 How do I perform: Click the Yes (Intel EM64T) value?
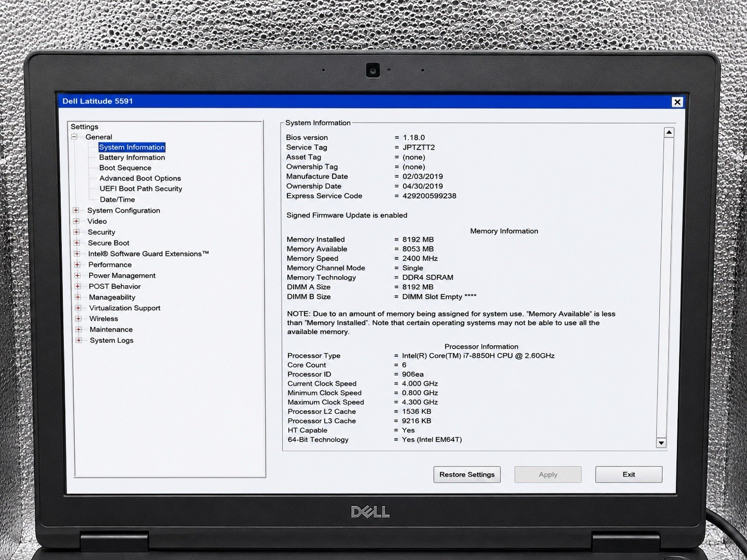(x=432, y=440)
